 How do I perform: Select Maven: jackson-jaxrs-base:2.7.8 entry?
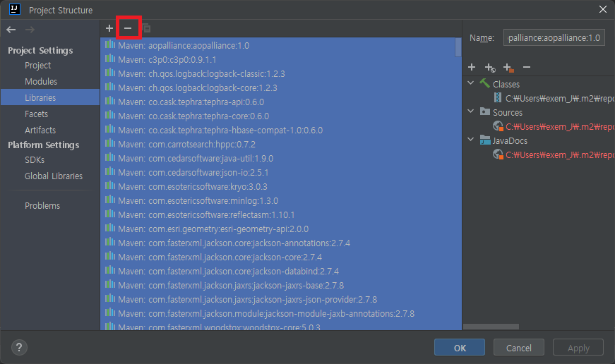pos(281,285)
